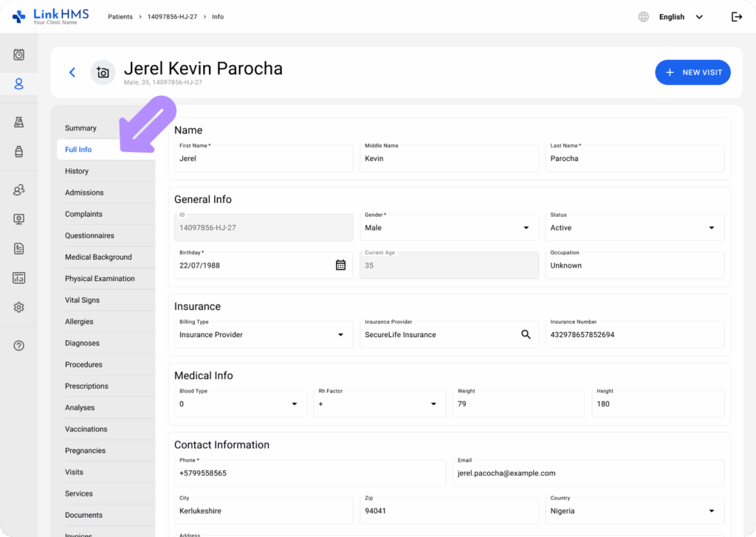Click the Insurance Provider search icon

click(526, 334)
